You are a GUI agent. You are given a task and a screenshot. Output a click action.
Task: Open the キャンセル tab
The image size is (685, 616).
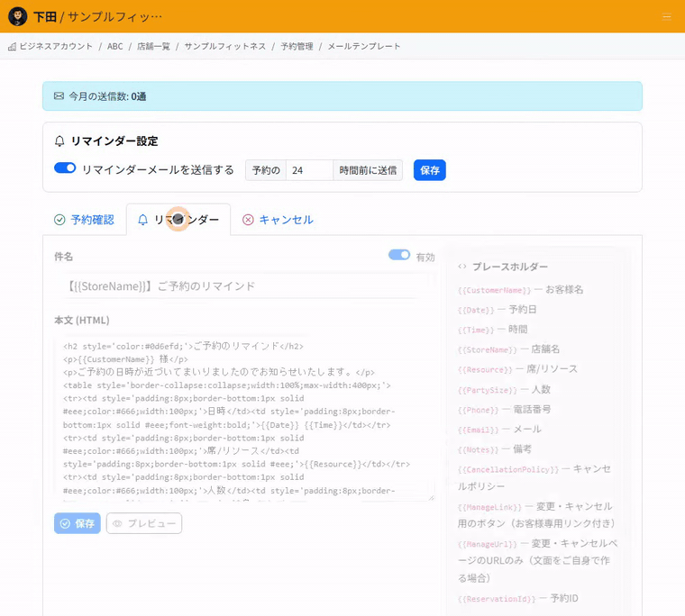[x=278, y=220]
